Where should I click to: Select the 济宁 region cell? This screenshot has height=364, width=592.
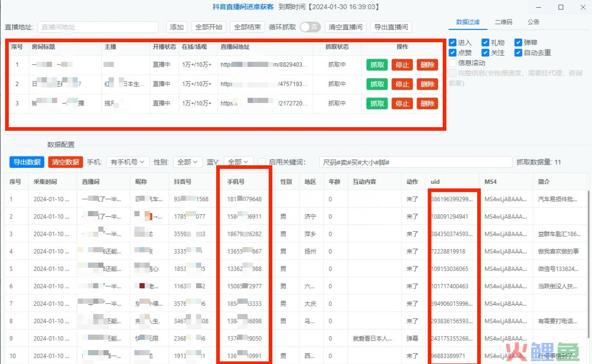[x=310, y=217]
